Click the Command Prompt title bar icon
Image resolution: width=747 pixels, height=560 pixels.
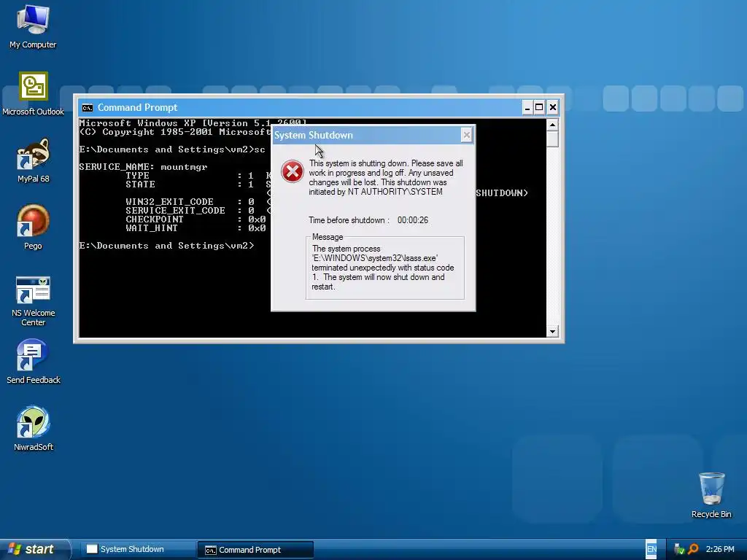(88, 108)
